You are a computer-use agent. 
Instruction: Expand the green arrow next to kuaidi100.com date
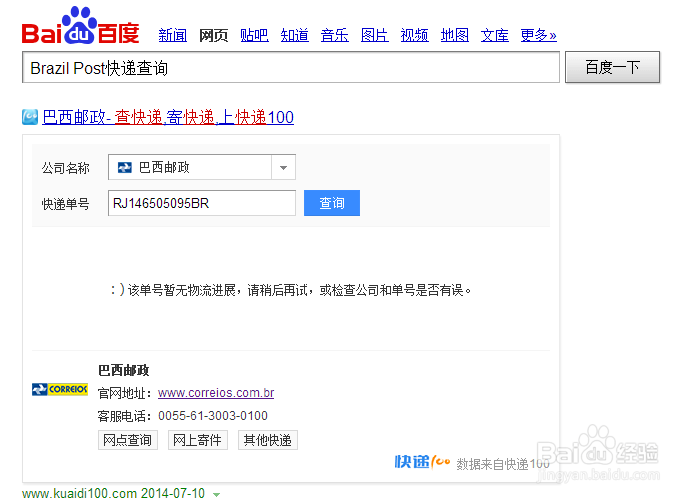pyautogui.click(x=217, y=494)
